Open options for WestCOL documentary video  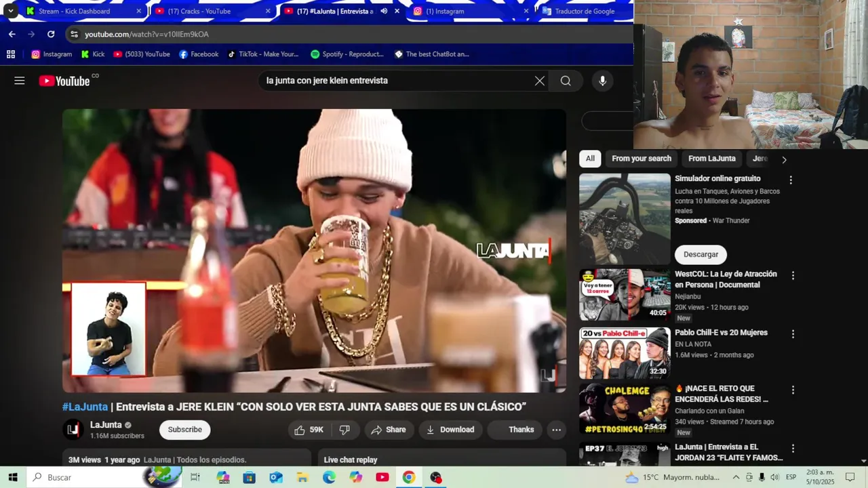[x=793, y=276]
